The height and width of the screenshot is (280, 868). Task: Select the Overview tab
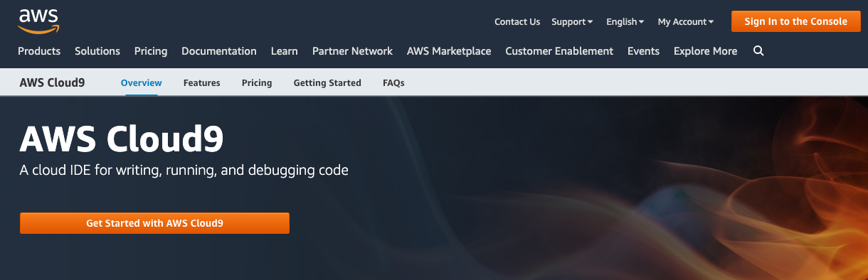142,83
